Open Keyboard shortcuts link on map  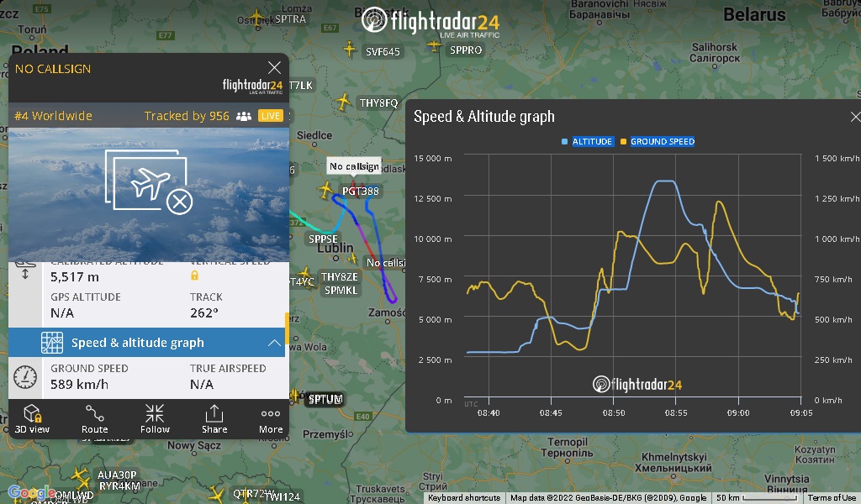point(464,498)
